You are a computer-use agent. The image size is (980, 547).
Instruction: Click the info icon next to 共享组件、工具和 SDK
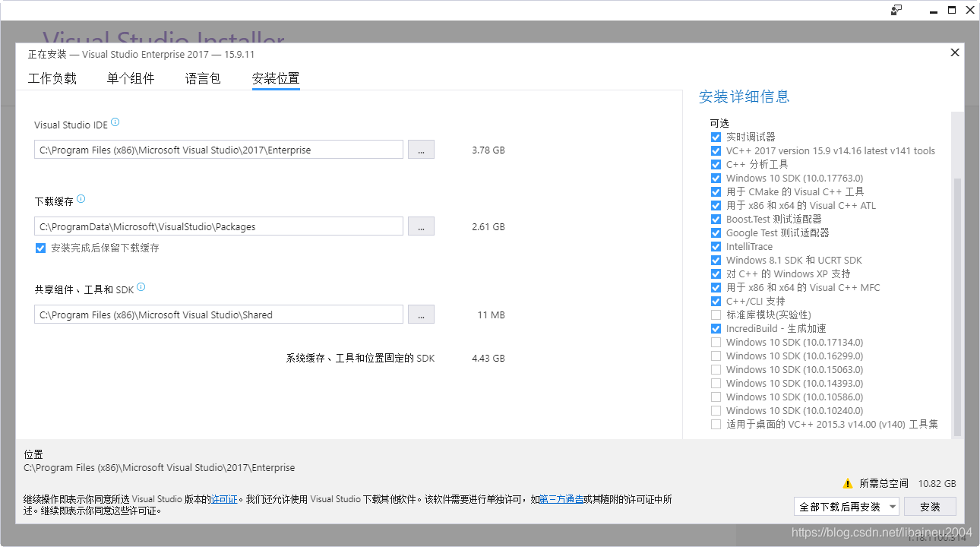tap(141, 287)
